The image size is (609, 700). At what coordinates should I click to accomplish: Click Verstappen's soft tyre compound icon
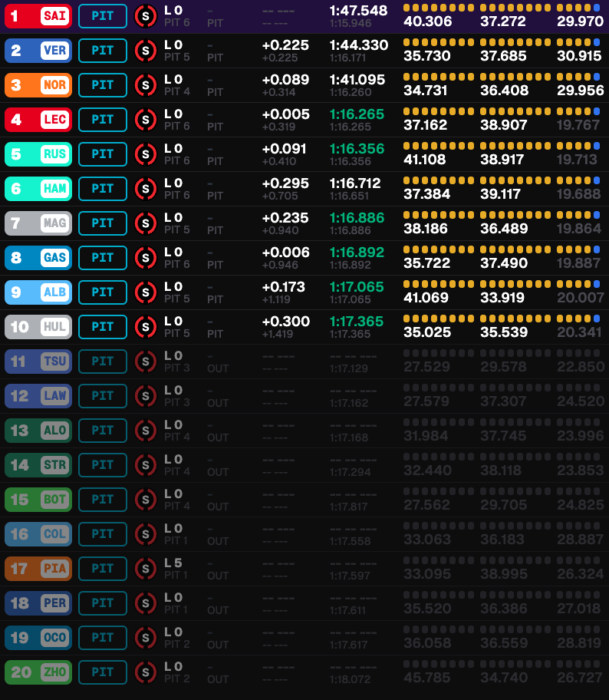point(145,51)
